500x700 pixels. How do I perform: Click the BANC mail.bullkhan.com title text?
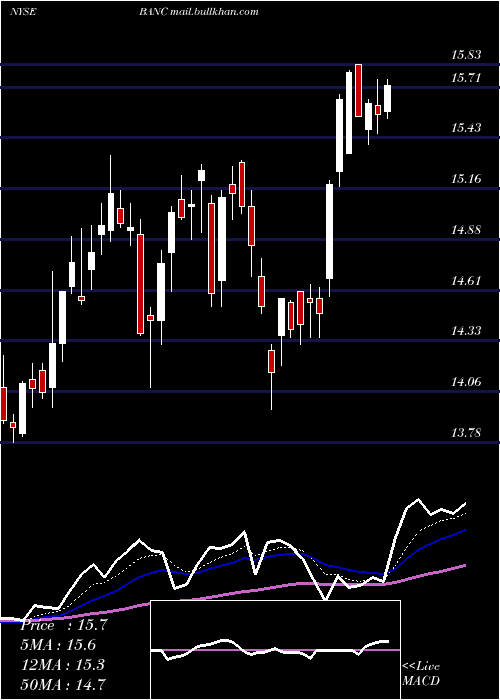[x=199, y=12]
